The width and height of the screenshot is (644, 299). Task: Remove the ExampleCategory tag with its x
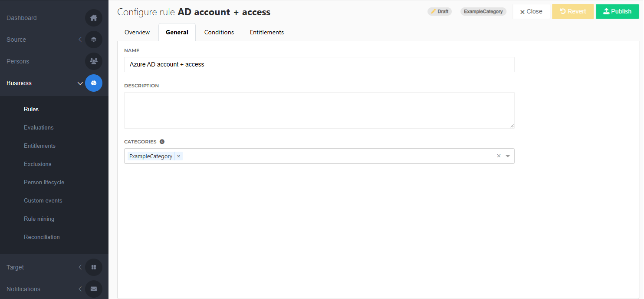178,156
